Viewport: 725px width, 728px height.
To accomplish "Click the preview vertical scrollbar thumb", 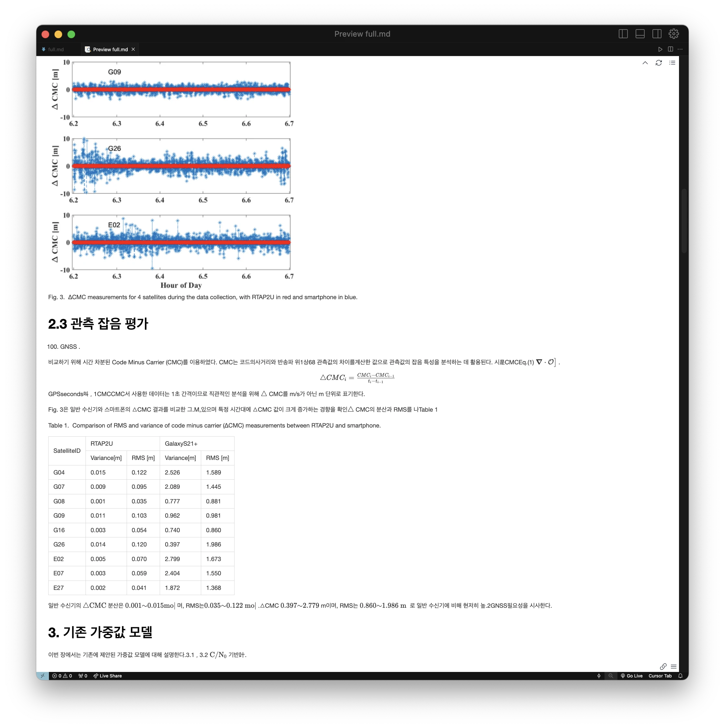I will [x=684, y=221].
